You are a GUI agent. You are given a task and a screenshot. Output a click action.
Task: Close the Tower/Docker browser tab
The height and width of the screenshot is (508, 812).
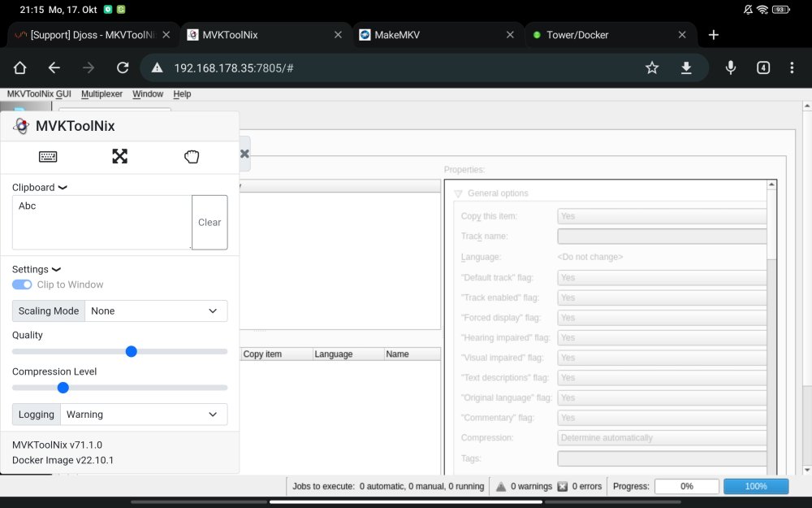(x=682, y=35)
